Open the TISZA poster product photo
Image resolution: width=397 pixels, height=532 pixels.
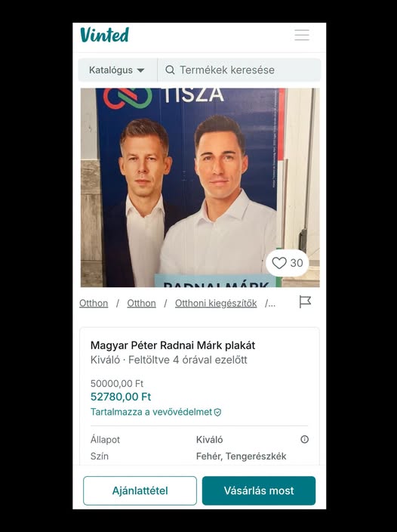pyautogui.click(x=200, y=187)
